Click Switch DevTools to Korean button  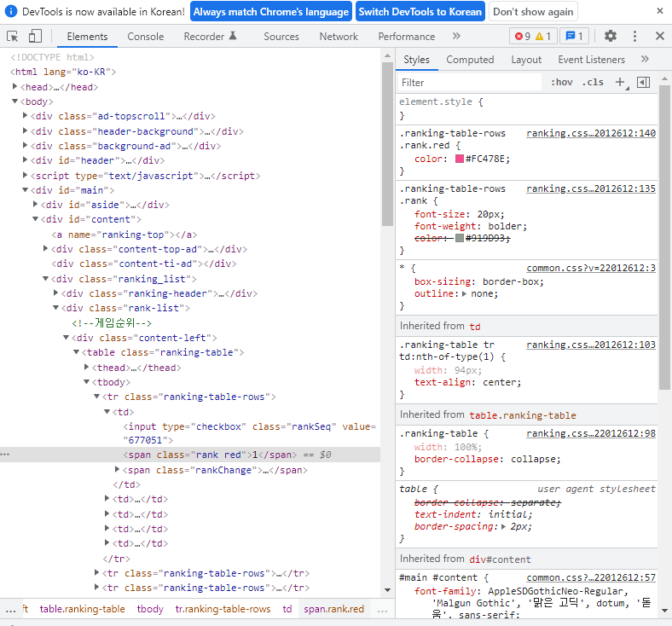[420, 12]
